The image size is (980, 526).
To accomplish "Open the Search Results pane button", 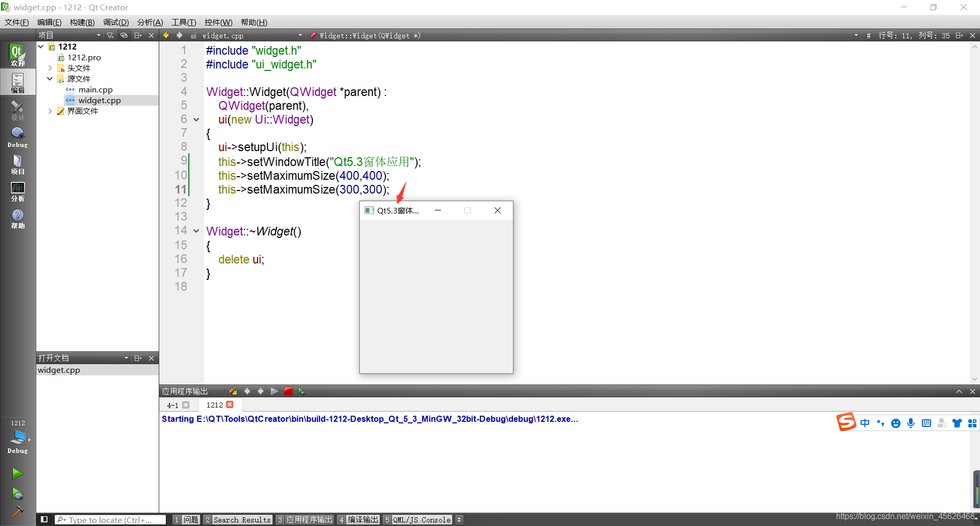I will (238, 519).
